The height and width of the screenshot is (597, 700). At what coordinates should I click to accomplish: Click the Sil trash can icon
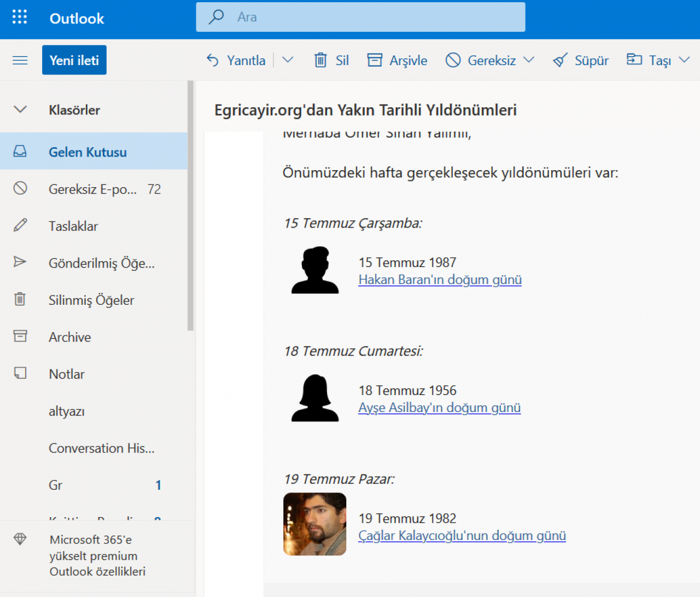coord(320,60)
